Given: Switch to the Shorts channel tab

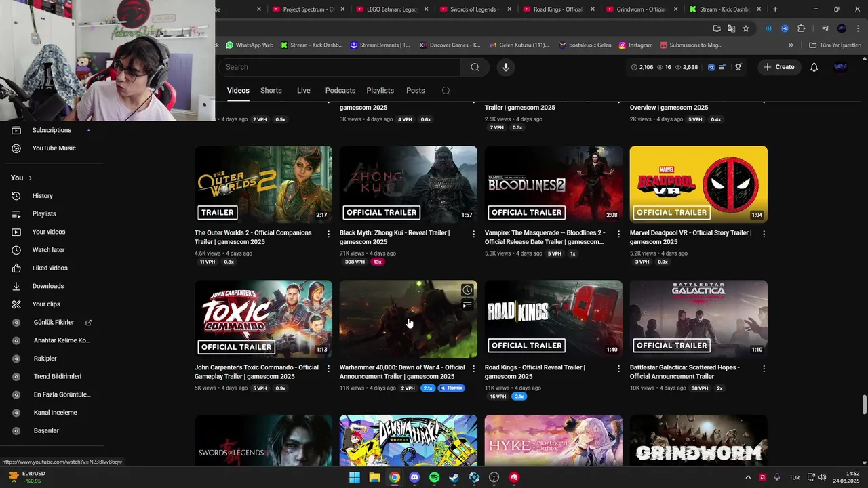Looking at the screenshot, I should 271,91.
